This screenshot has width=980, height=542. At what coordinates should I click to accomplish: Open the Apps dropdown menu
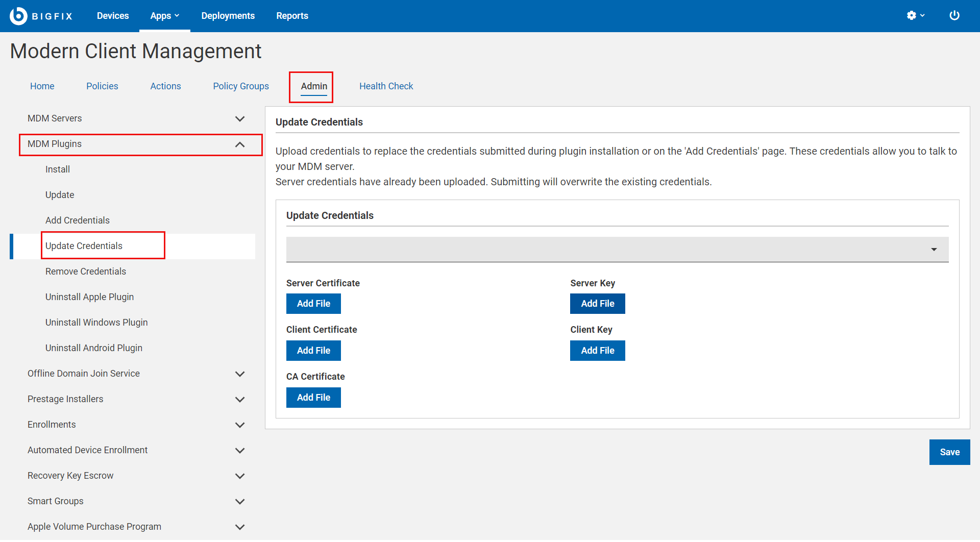pyautogui.click(x=164, y=16)
